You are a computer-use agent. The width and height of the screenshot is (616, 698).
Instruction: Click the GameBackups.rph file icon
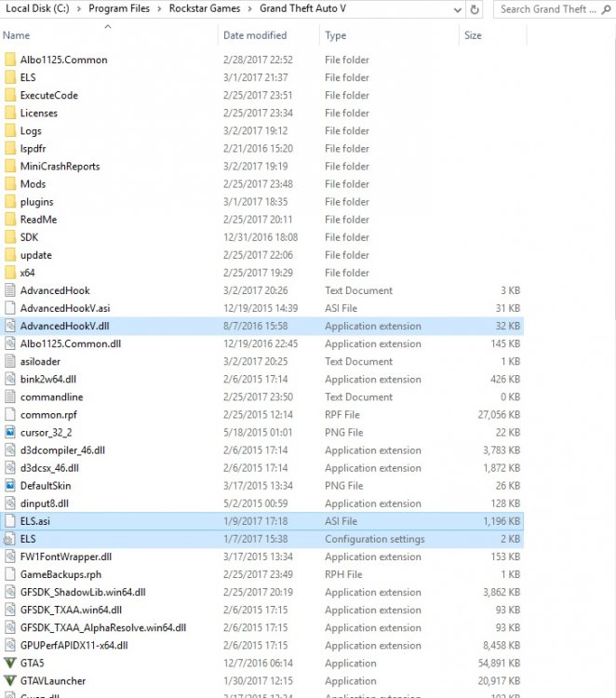click(x=10, y=574)
